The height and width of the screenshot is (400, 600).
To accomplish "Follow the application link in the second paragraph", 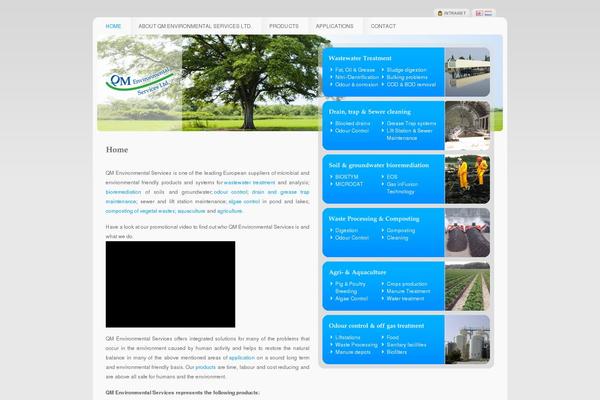I will [242, 358].
